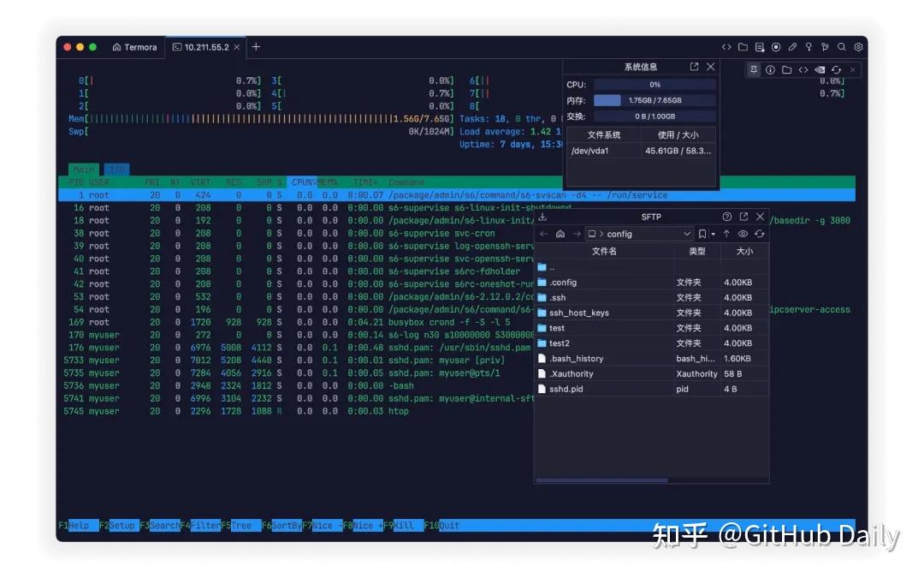Pop out the SFTP panel to window

click(743, 217)
